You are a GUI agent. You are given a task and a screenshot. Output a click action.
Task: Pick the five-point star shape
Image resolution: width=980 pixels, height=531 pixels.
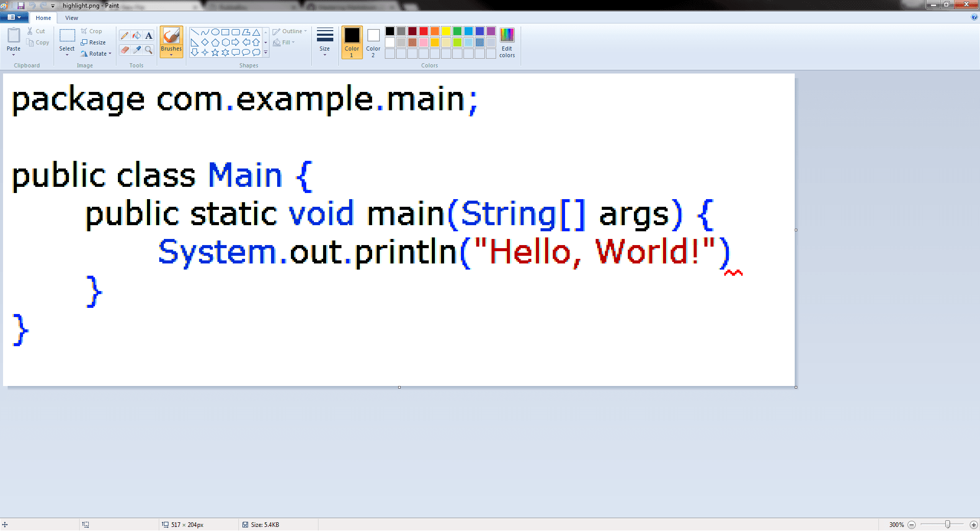pyautogui.click(x=215, y=52)
